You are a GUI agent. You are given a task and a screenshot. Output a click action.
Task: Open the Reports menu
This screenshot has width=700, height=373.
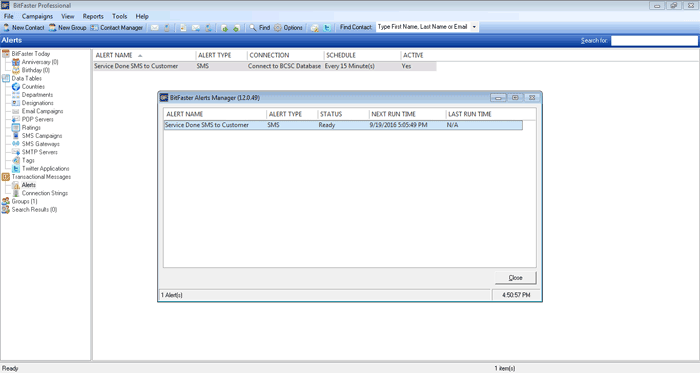pyautogui.click(x=93, y=16)
